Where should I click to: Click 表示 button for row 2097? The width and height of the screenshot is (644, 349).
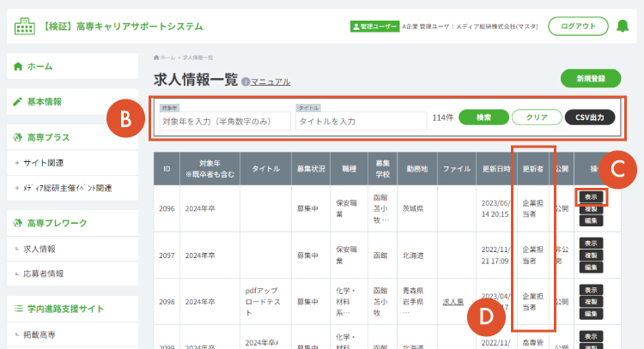pos(591,244)
